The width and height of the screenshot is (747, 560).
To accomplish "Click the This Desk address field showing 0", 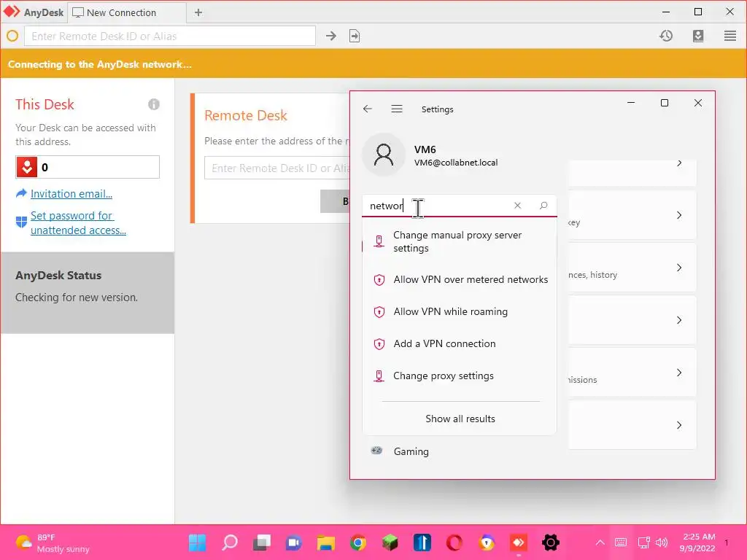I will pos(88,167).
